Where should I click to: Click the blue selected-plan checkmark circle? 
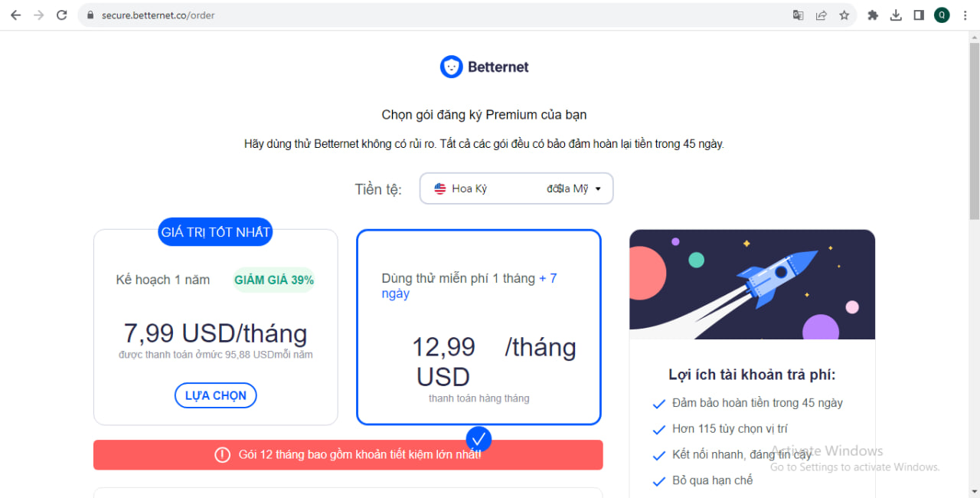pos(479,439)
